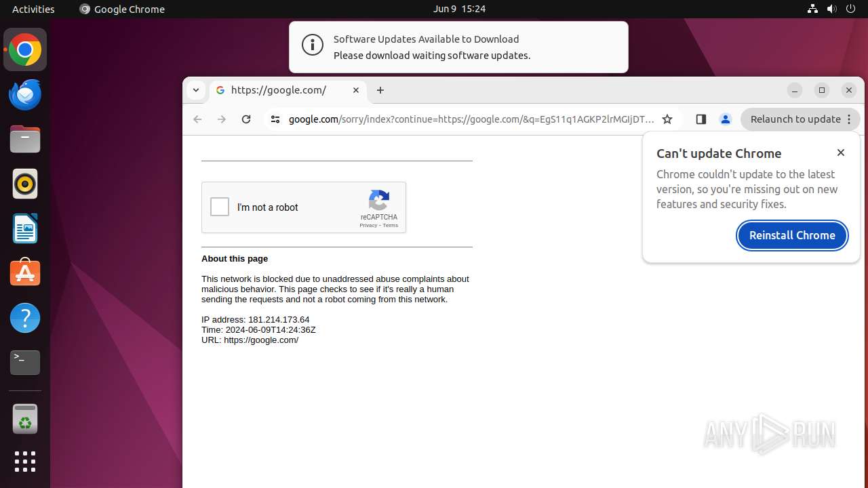The height and width of the screenshot is (488, 868).
Task: Open LibreOffice Writer from the dock
Action: 25,228
